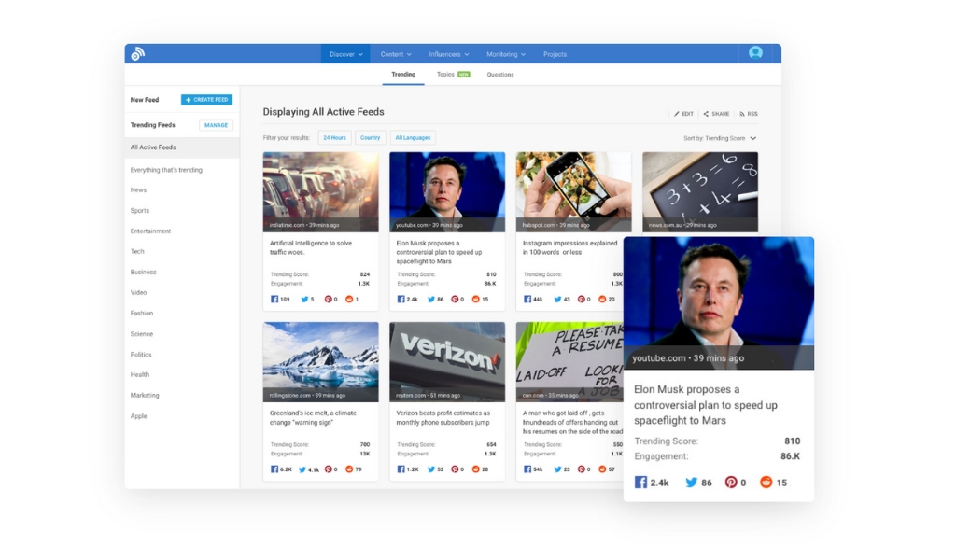Open the Sports feed

pyautogui.click(x=140, y=211)
